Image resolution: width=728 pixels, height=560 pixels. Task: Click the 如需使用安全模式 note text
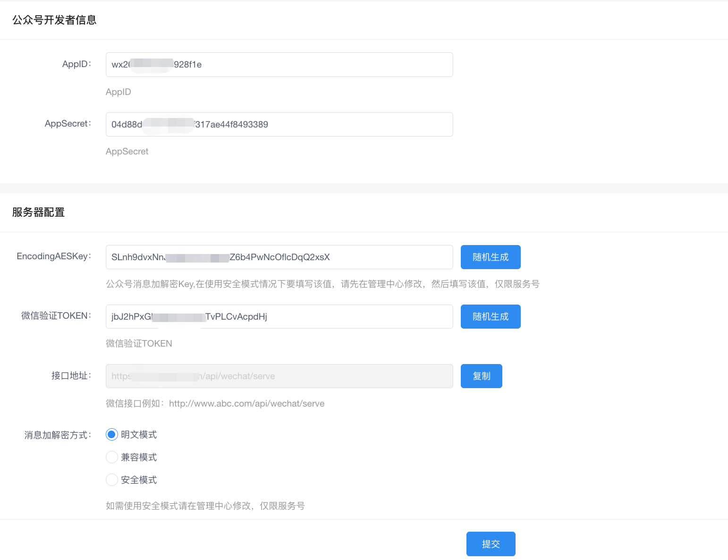tap(205, 506)
